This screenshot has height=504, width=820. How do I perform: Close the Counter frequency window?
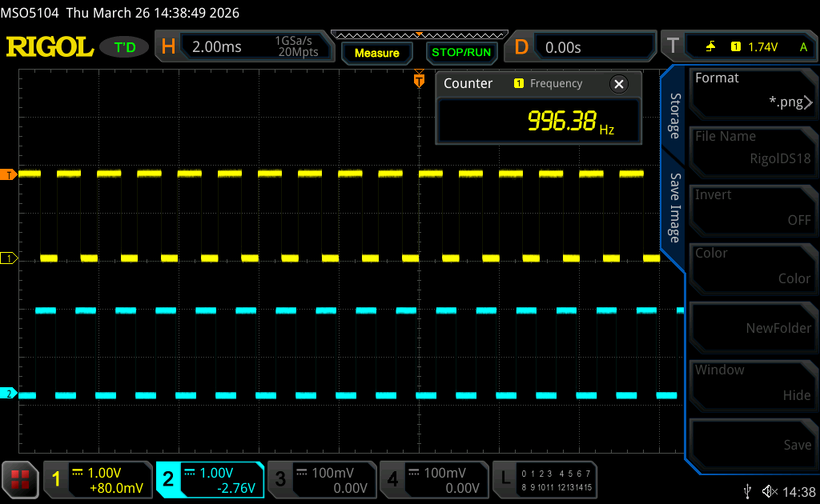coord(618,84)
